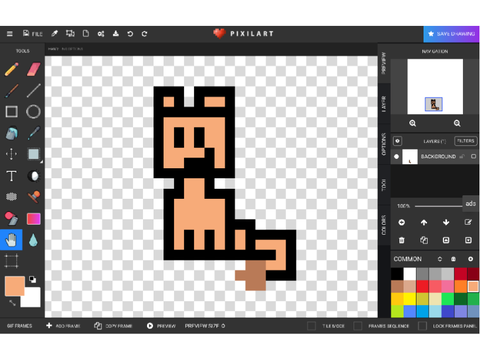Click the navigation preview thumbnail

pos(435,87)
